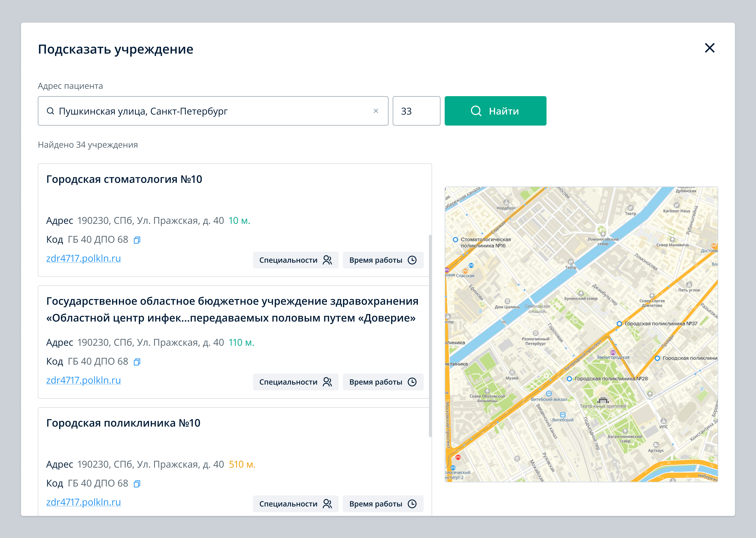Open Специальности for Городская стоматология №10
The width and height of the screenshot is (756, 538).
coord(295,260)
